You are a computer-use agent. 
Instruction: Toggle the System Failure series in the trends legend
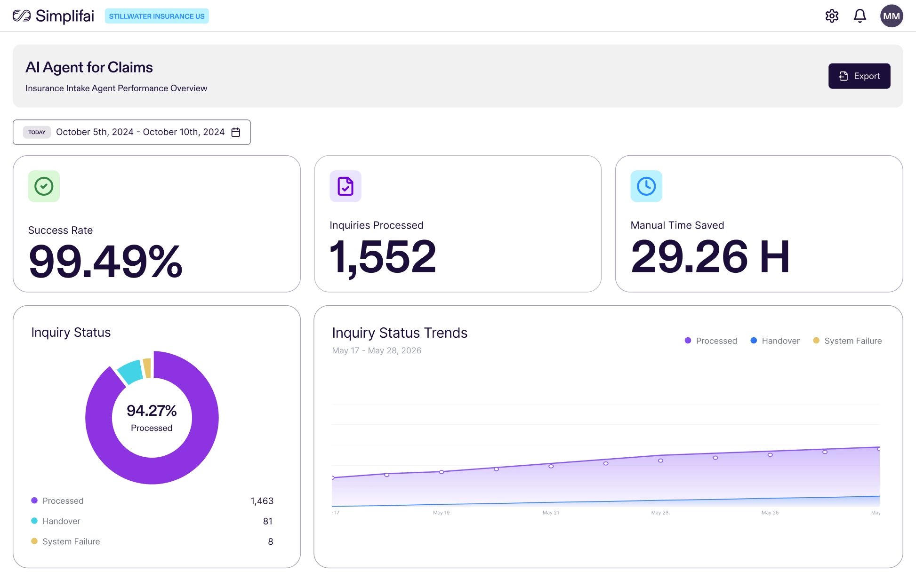coord(847,341)
